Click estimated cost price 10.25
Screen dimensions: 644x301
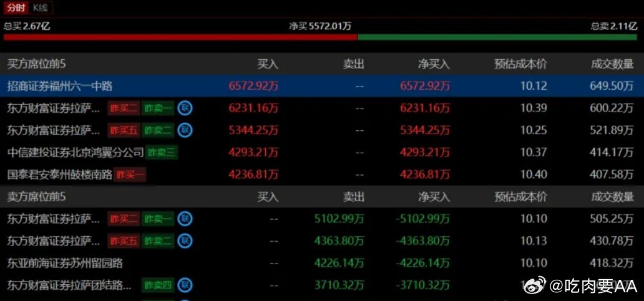tap(534, 130)
